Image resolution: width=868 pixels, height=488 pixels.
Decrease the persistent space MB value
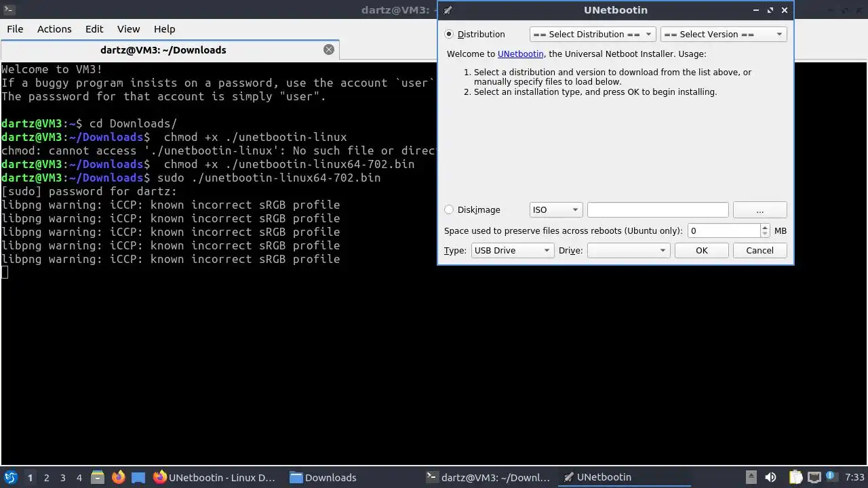coord(765,235)
